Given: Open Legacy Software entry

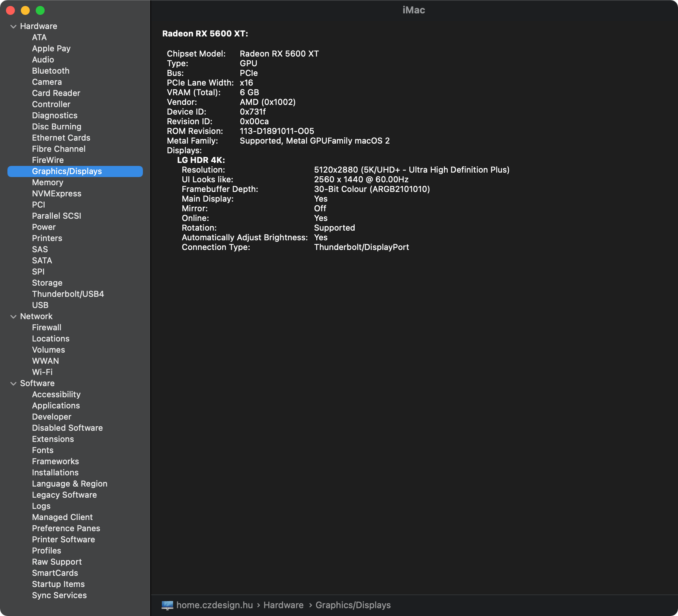Looking at the screenshot, I should [x=64, y=495].
